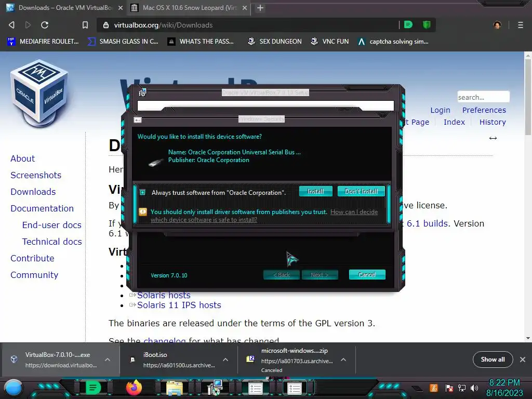Screen dimensions: 532x399
Task: Click Don't Install button
Action: [361, 191]
